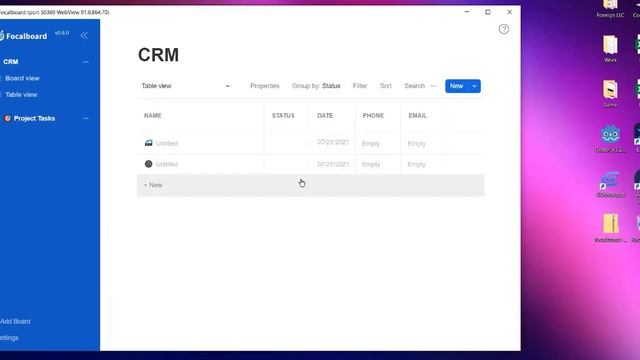Click the DATE column header
The height and width of the screenshot is (360, 640).
pyautogui.click(x=325, y=116)
